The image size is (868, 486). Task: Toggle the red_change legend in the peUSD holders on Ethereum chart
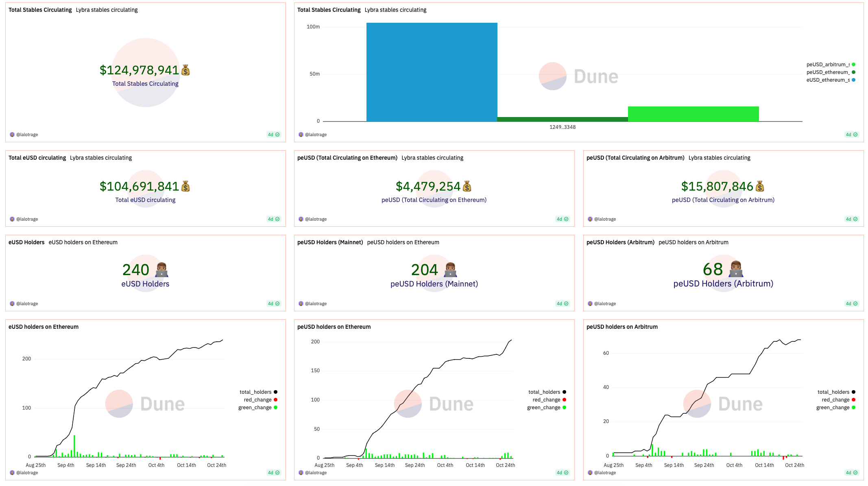[x=546, y=400]
